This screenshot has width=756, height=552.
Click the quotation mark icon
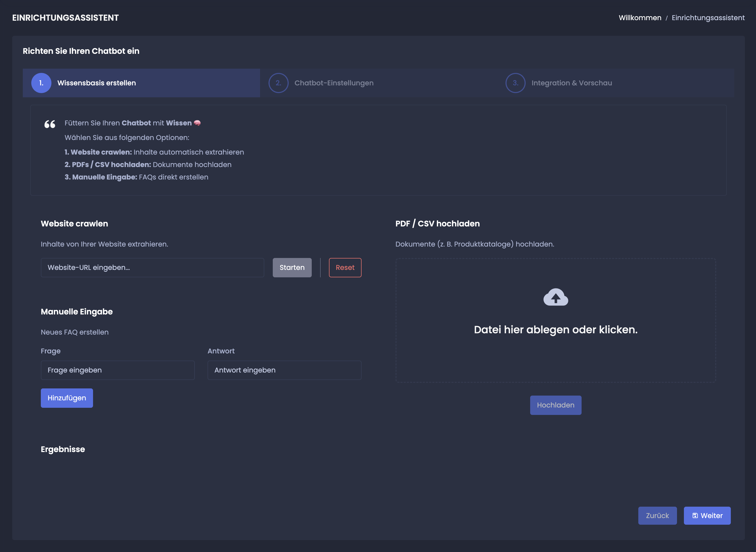50,124
